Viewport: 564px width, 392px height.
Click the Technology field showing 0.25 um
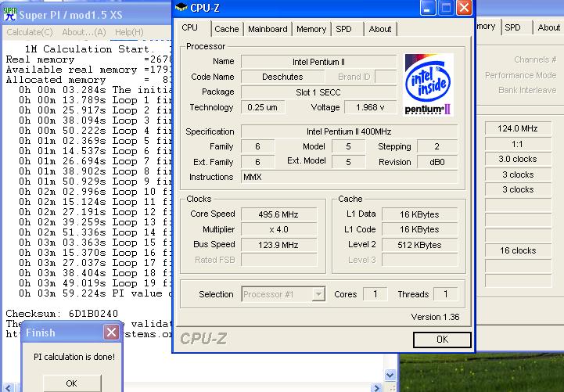click(x=263, y=107)
